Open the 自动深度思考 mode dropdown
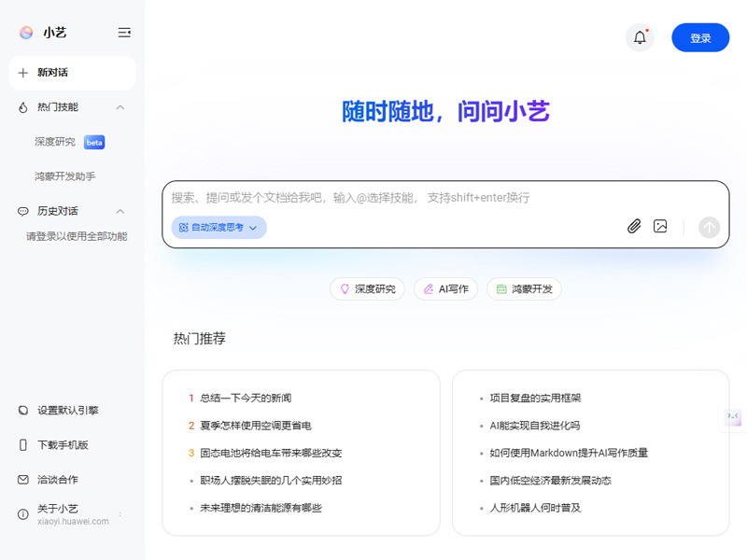 coord(218,227)
